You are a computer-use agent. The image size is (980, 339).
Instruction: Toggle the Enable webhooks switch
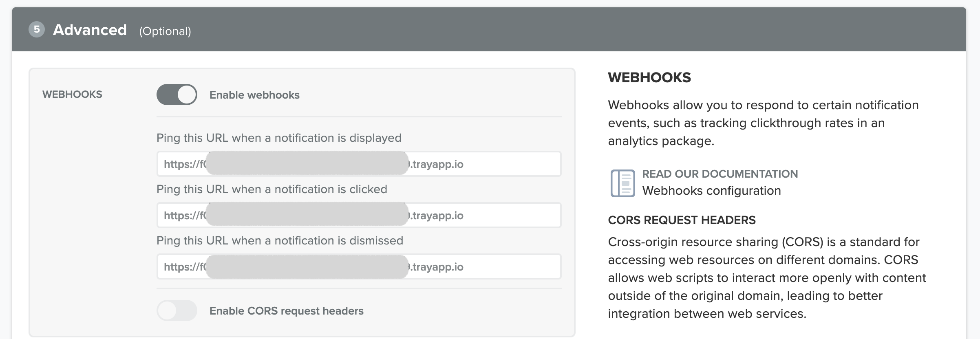pos(177,95)
